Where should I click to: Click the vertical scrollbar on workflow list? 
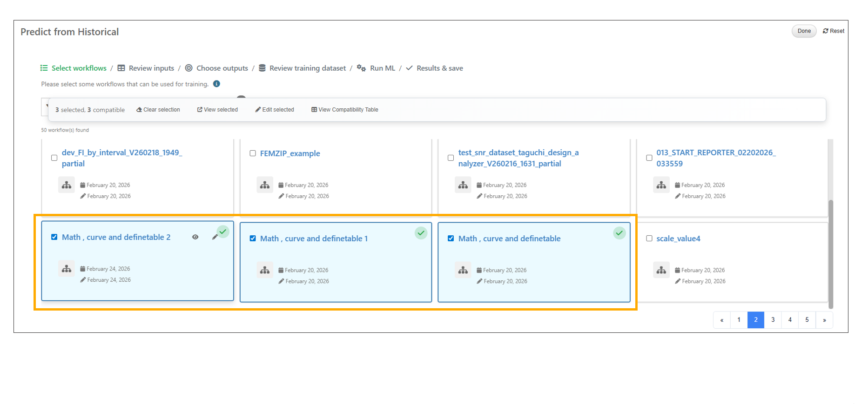pyautogui.click(x=831, y=253)
